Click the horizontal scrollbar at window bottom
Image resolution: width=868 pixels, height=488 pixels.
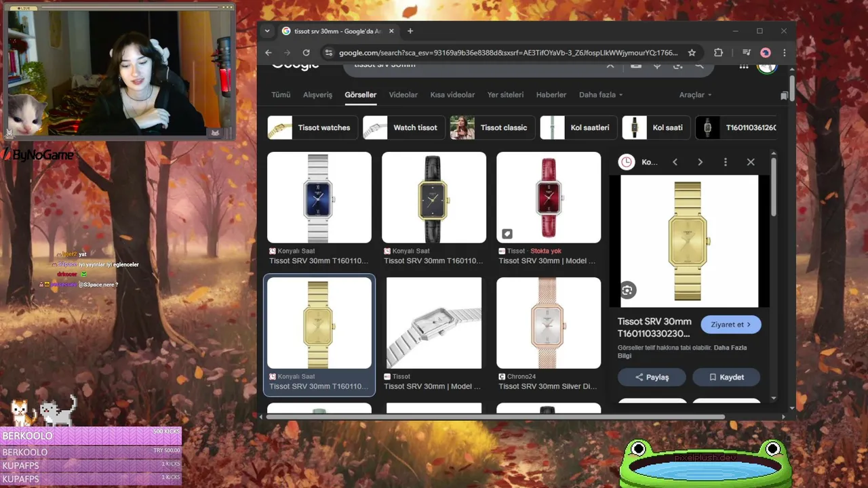[x=496, y=417]
